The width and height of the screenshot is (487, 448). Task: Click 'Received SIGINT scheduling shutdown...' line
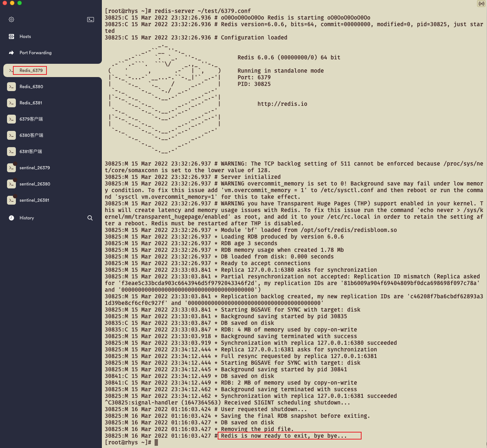(287, 403)
